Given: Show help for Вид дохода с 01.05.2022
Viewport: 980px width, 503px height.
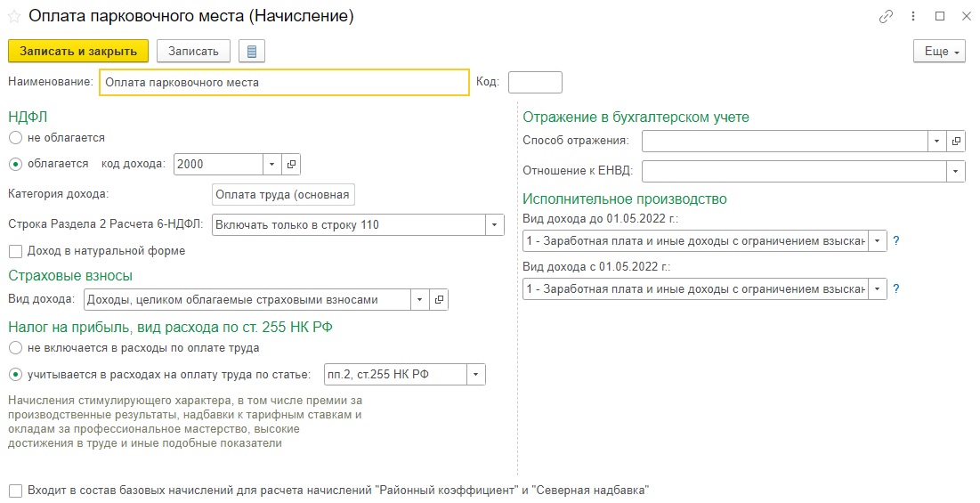Looking at the screenshot, I should point(895,288).
